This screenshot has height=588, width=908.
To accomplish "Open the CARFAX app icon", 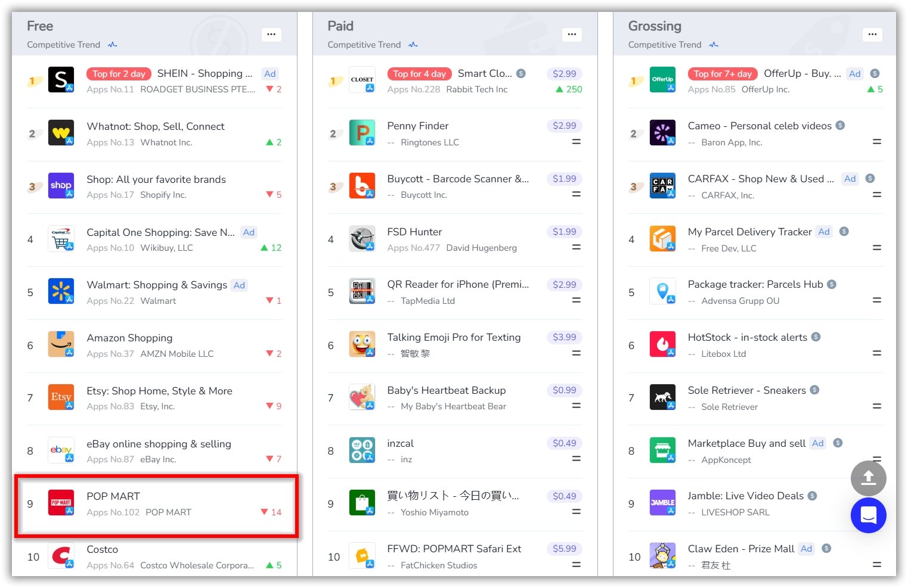I will (662, 186).
